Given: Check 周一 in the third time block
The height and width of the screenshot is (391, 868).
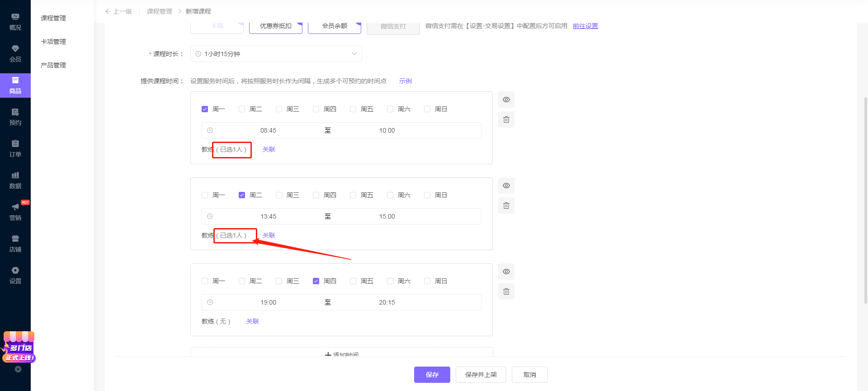Looking at the screenshot, I should 205,281.
